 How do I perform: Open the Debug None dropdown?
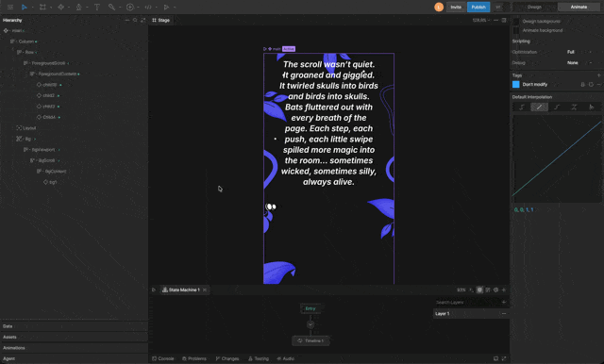coord(579,63)
